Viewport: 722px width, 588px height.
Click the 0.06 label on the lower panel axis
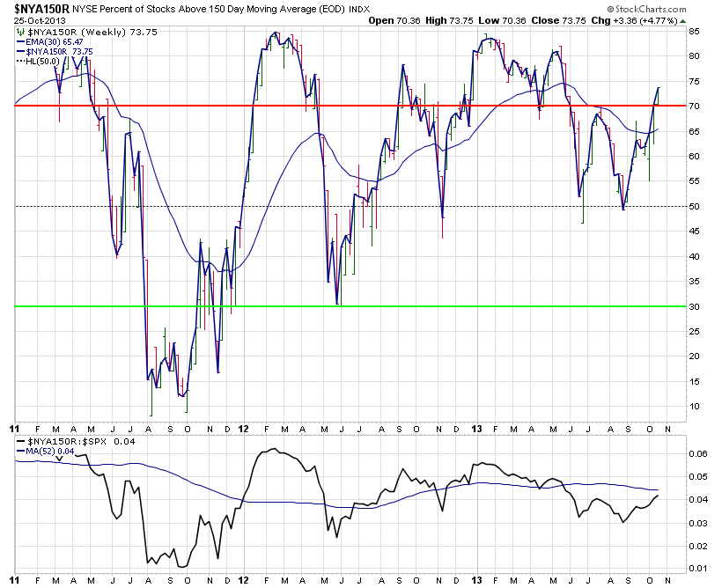(698, 454)
